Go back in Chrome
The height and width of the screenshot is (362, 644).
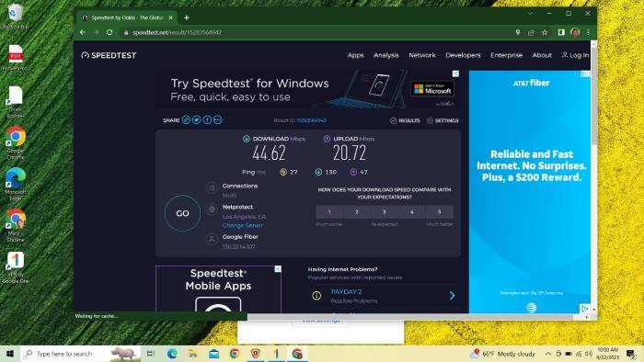[83, 32]
